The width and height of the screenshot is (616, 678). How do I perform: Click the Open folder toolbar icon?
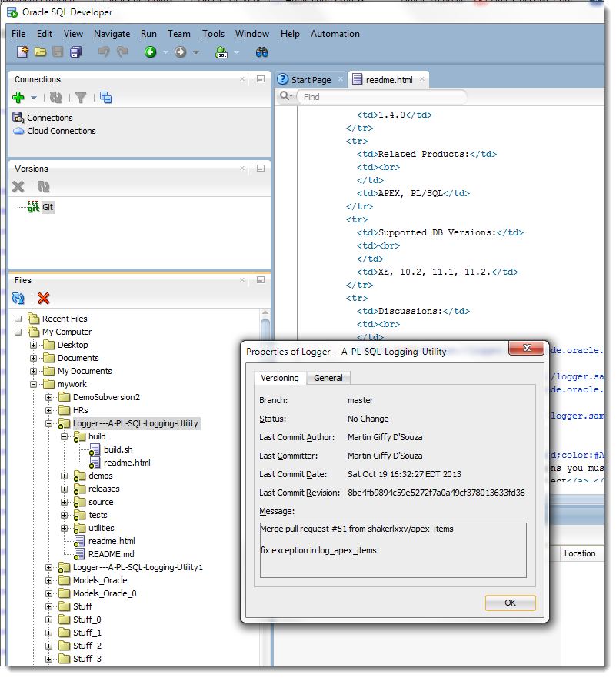point(40,52)
